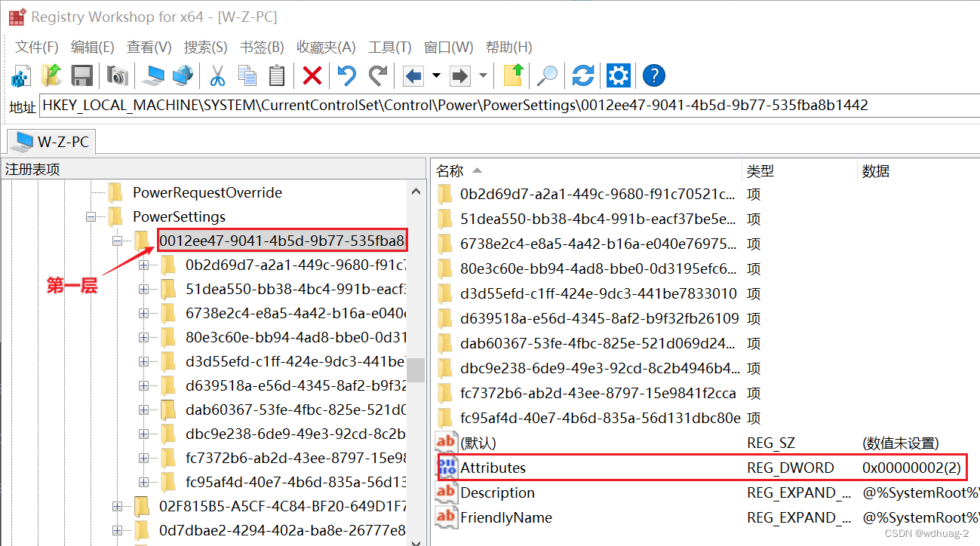Click the camera snapshot icon

pyautogui.click(x=117, y=75)
